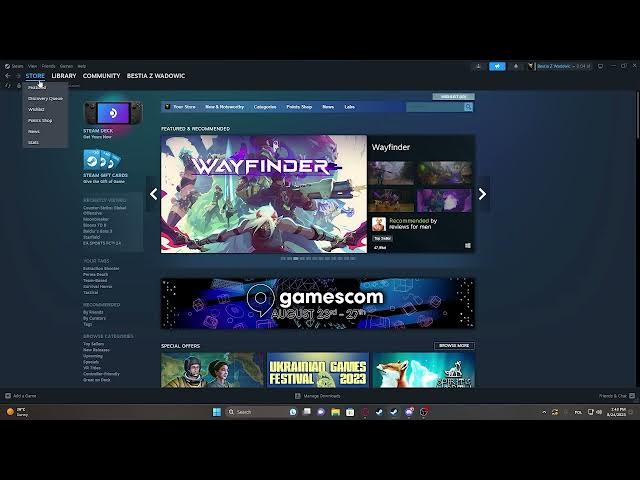This screenshot has width=640, height=480.
Task: Open the Windows Start button
Action: click(x=217, y=412)
